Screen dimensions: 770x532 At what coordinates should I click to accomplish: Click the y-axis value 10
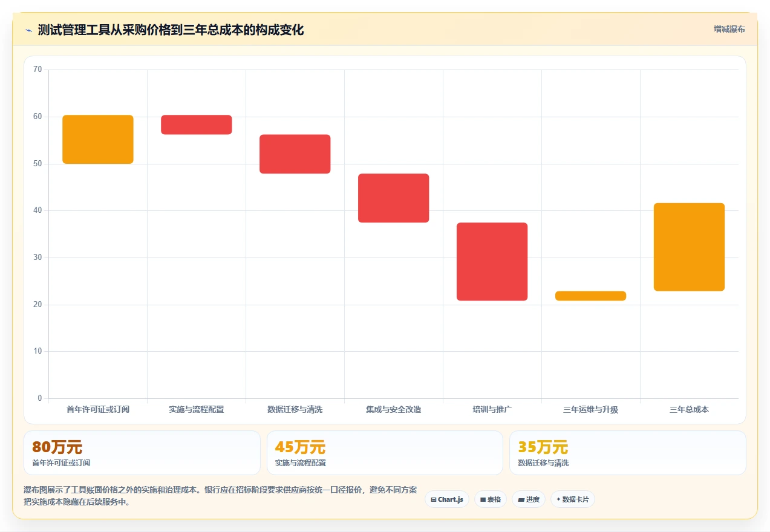pos(38,351)
